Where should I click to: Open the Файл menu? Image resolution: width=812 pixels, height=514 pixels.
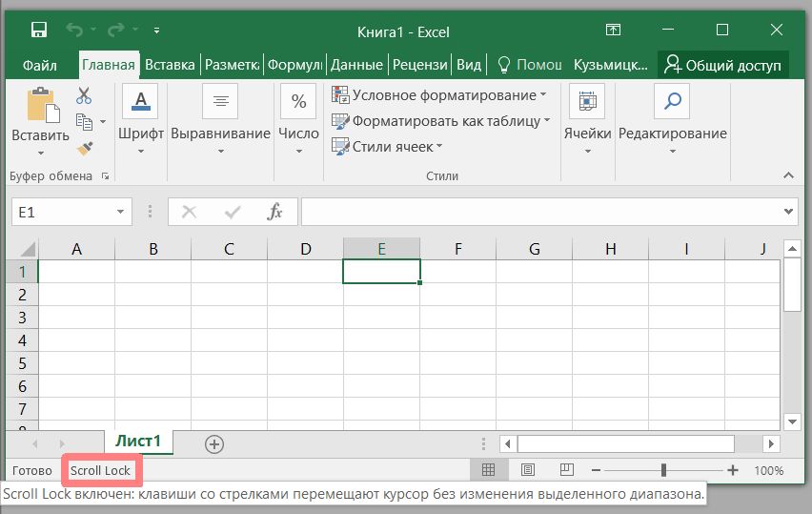coord(39,65)
